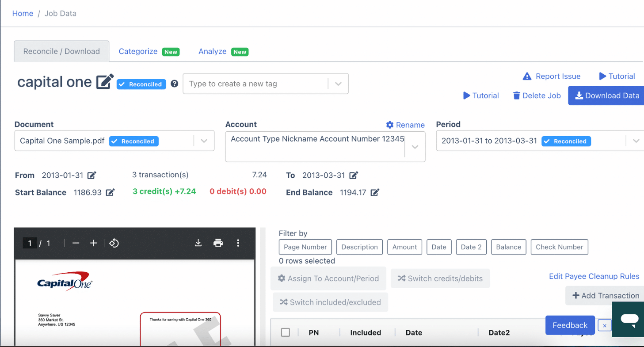Expand the Period dropdown
The height and width of the screenshot is (347, 644).
click(x=636, y=141)
